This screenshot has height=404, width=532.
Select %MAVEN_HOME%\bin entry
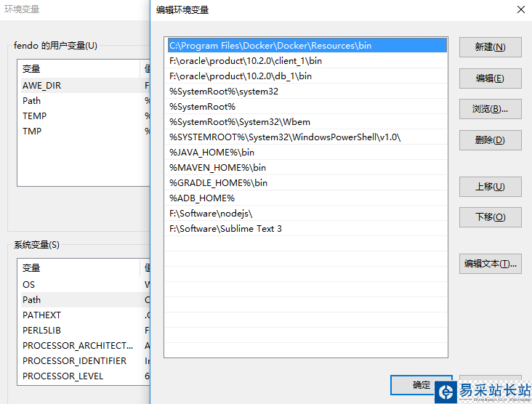(307, 168)
